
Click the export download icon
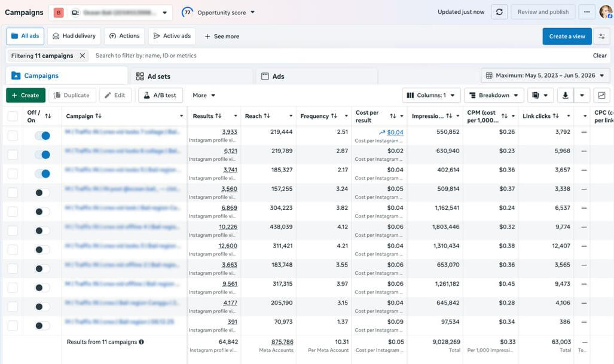pyautogui.click(x=565, y=95)
